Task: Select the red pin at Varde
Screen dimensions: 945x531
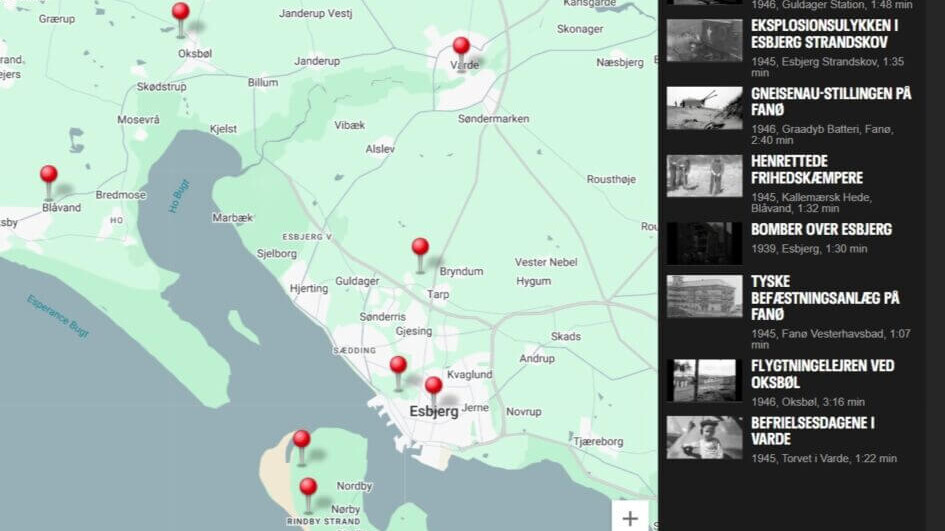Action: [x=461, y=48]
